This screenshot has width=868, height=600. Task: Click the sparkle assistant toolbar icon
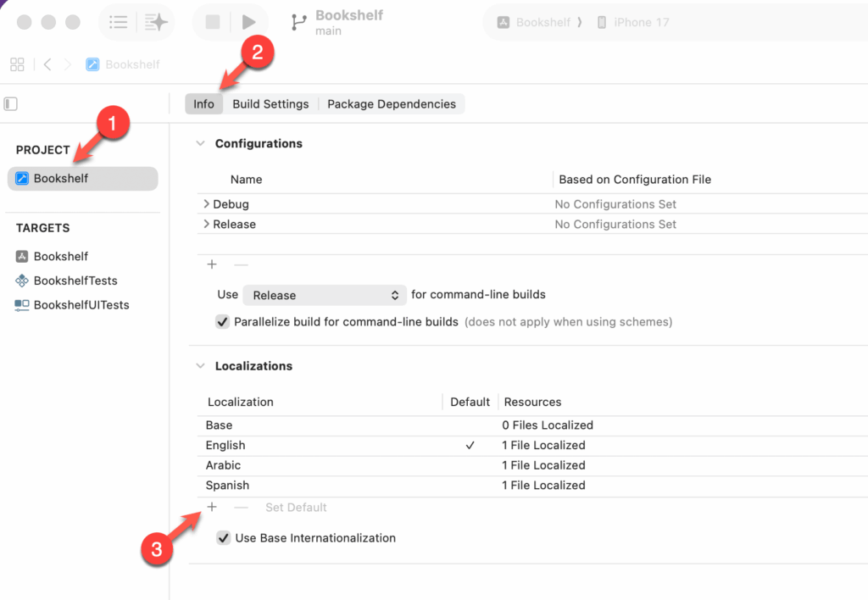pyautogui.click(x=156, y=22)
